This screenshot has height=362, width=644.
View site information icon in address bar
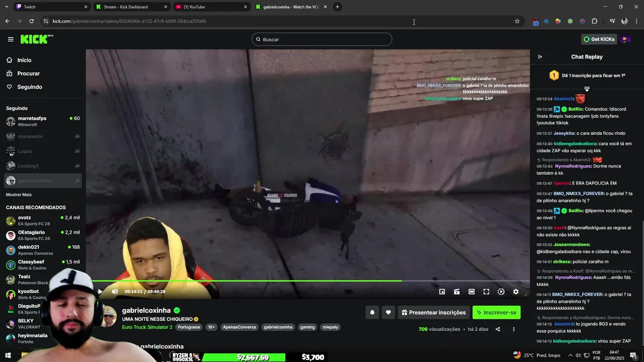point(46,21)
